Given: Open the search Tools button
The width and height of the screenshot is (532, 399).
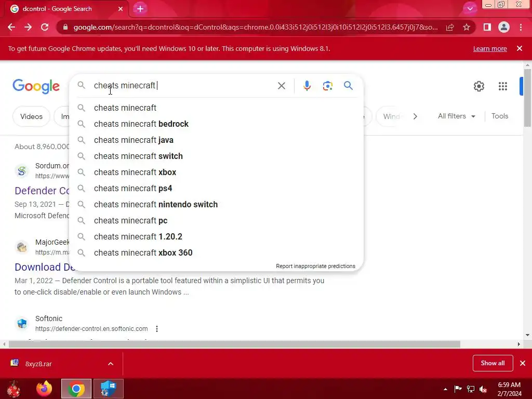Looking at the screenshot, I should [x=500, y=116].
